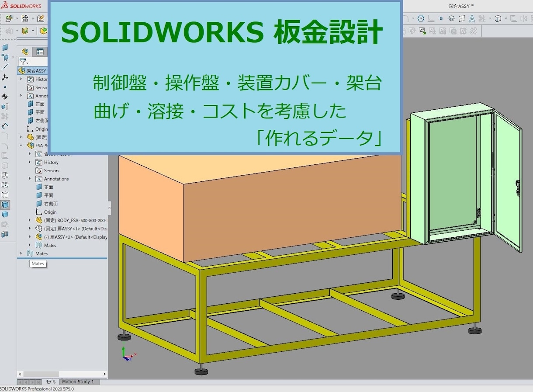
Task: Select the top-level 右側面 plane
Action: (38, 121)
